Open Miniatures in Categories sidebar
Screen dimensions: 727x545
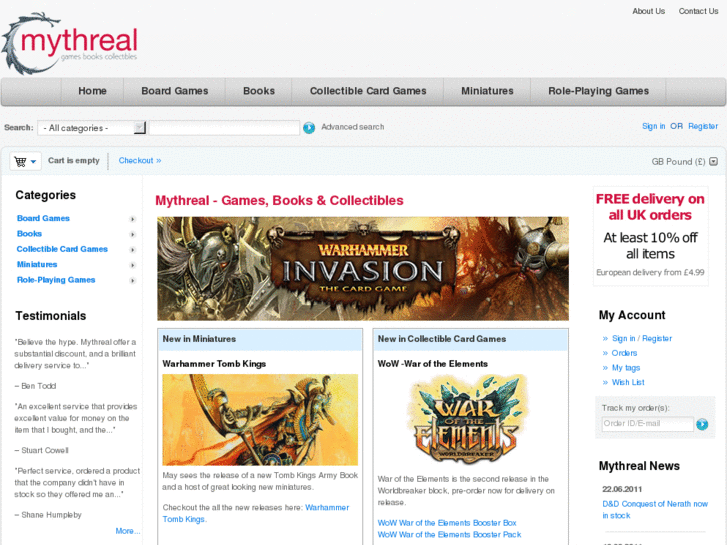(x=37, y=264)
